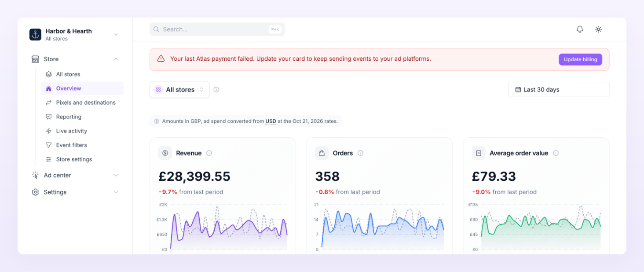Click the -9.0% average order change

coord(481,192)
